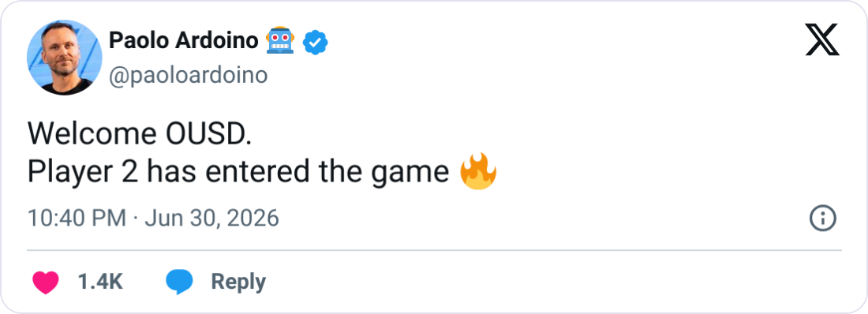The width and height of the screenshot is (868, 314).
Task: Click the X logo in the corner
Action: 822,40
